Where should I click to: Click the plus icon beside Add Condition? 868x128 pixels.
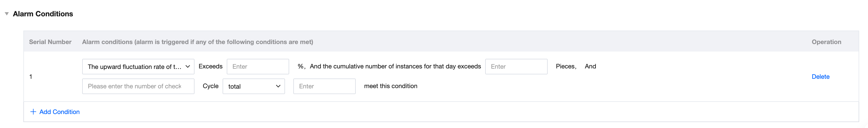tap(33, 112)
